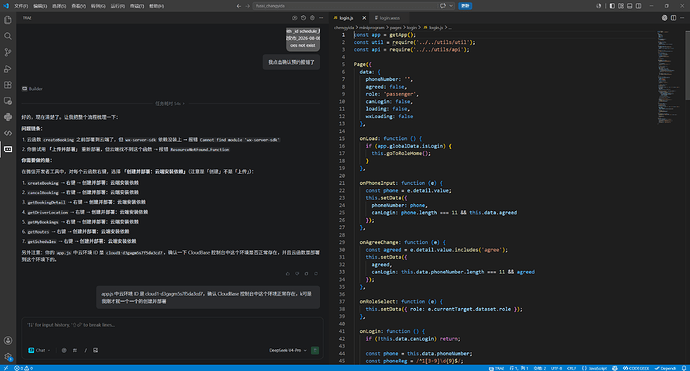Open the Python icon in activity bar
The width and height of the screenshot is (690, 371).
(x=8, y=117)
